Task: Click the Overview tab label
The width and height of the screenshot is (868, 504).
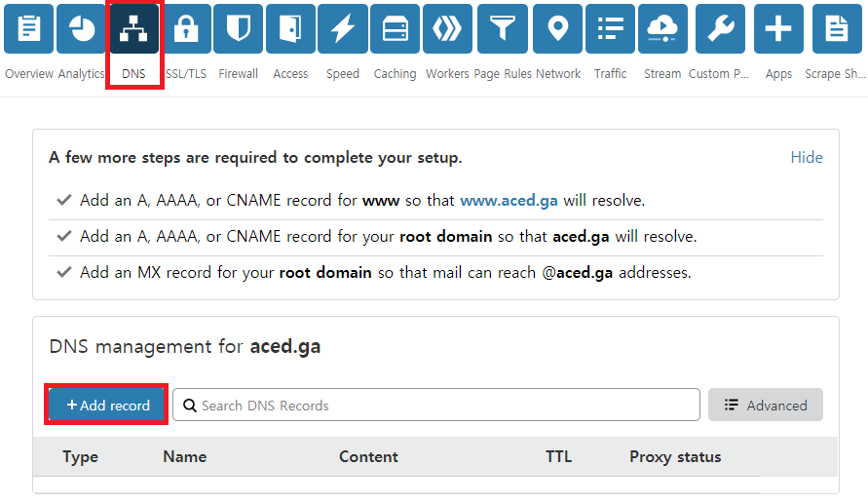Action: [29, 74]
